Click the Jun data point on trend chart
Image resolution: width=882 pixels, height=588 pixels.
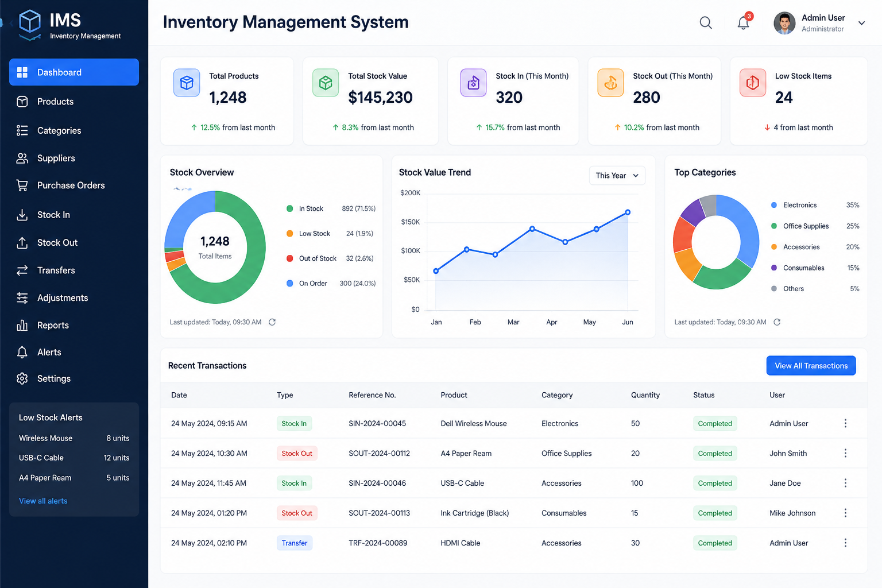tap(628, 212)
